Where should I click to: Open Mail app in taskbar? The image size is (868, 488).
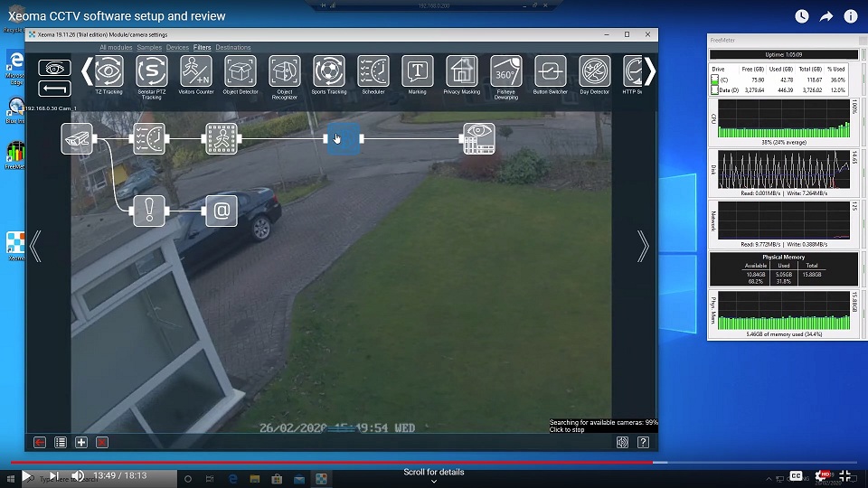[299, 479]
